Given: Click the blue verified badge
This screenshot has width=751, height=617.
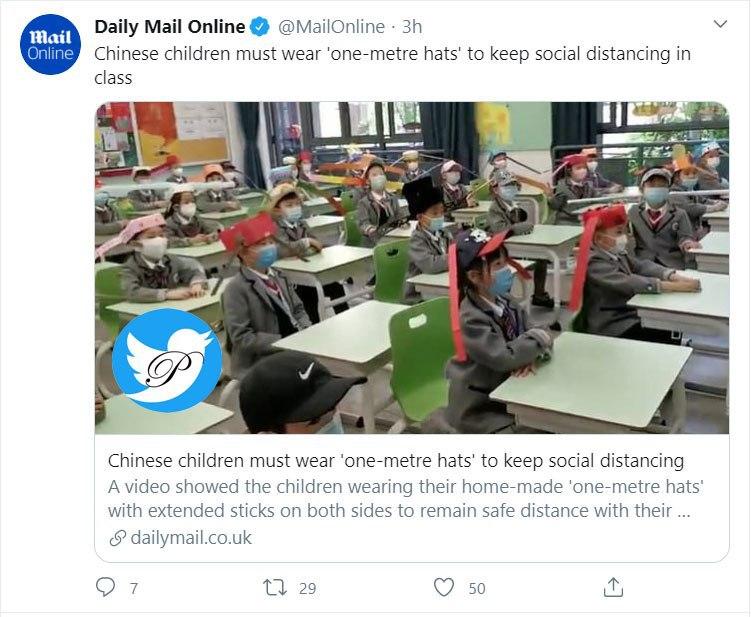Looking at the screenshot, I should tap(260, 27).
